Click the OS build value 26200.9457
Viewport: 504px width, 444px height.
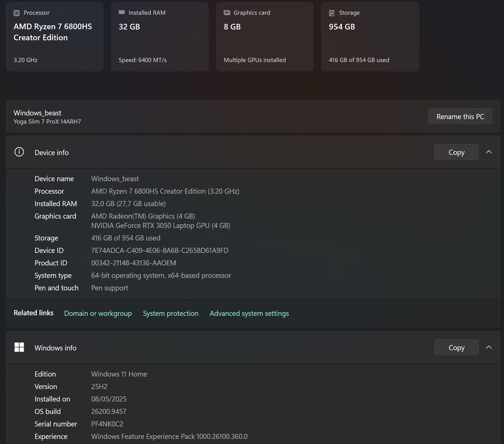(109, 411)
